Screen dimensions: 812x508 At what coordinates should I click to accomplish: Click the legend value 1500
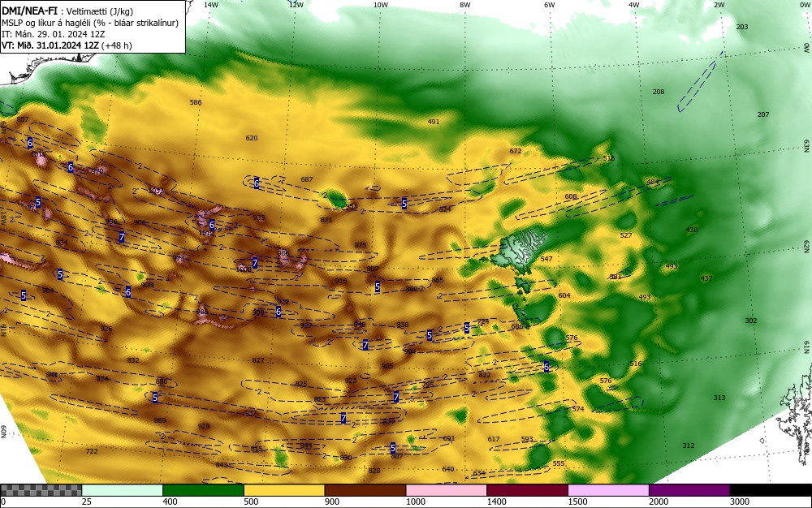coord(577,502)
